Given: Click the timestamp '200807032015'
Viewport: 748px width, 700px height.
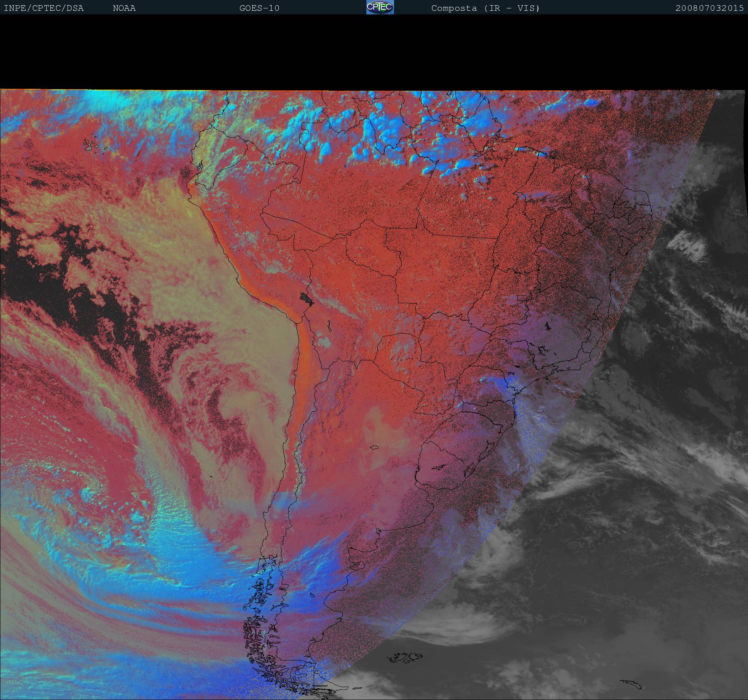Looking at the screenshot, I should [710, 8].
